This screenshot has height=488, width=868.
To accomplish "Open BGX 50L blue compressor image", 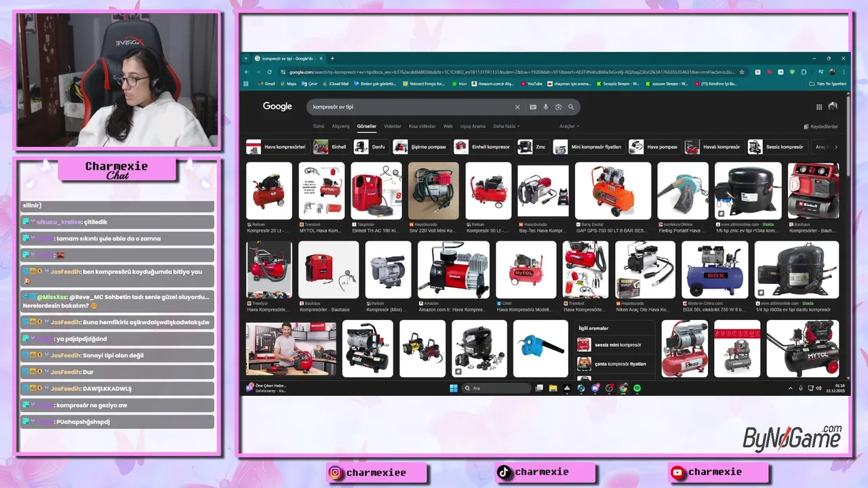I will coord(715,270).
